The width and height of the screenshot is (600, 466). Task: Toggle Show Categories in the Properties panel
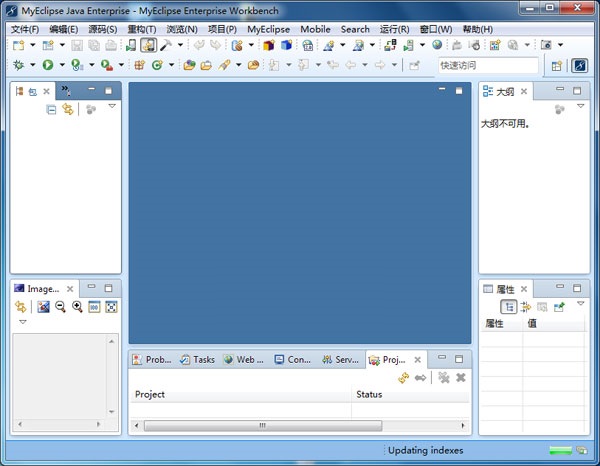point(509,307)
